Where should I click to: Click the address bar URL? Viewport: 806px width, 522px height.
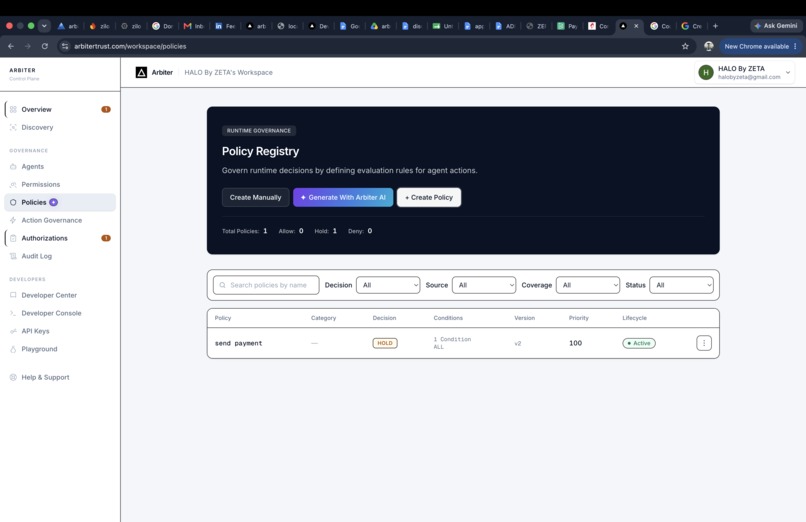(130, 46)
